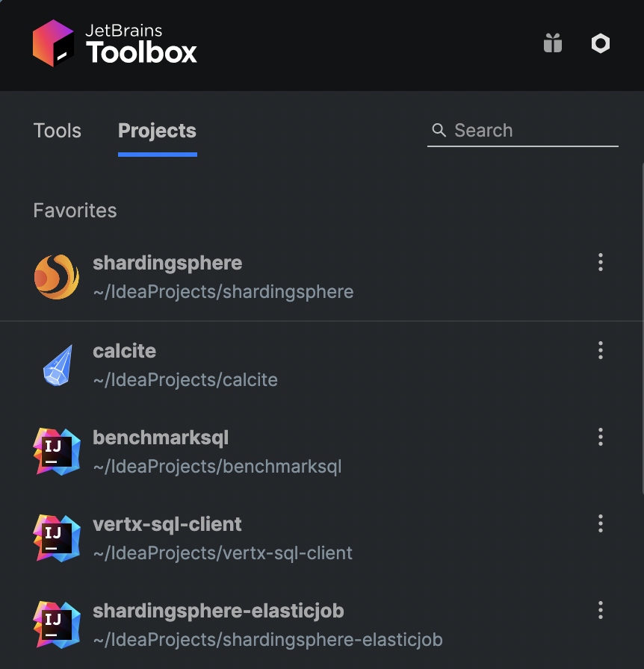The image size is (644, 669).
Task: Click the benchmarksql IntelliJ icon
Action: 57,452
